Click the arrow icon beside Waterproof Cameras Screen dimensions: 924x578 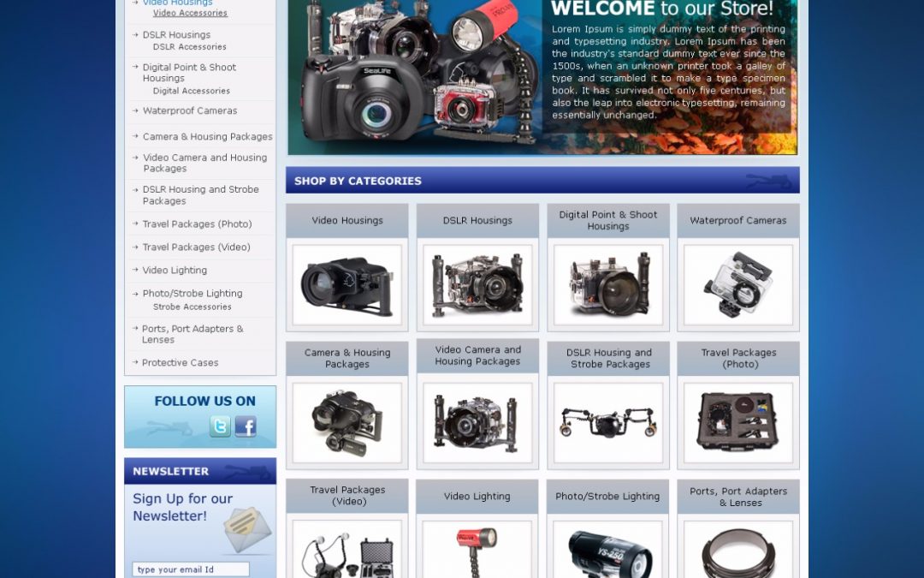click(136, 110)
